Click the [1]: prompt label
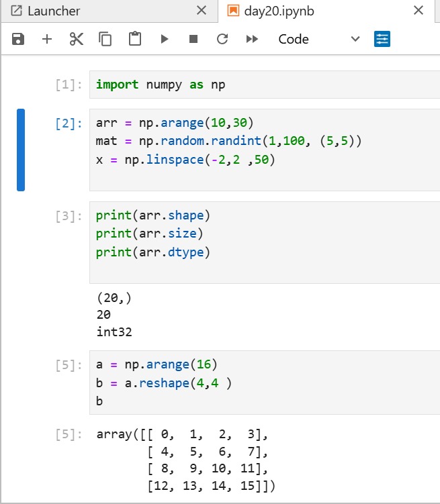 [69, 85]
